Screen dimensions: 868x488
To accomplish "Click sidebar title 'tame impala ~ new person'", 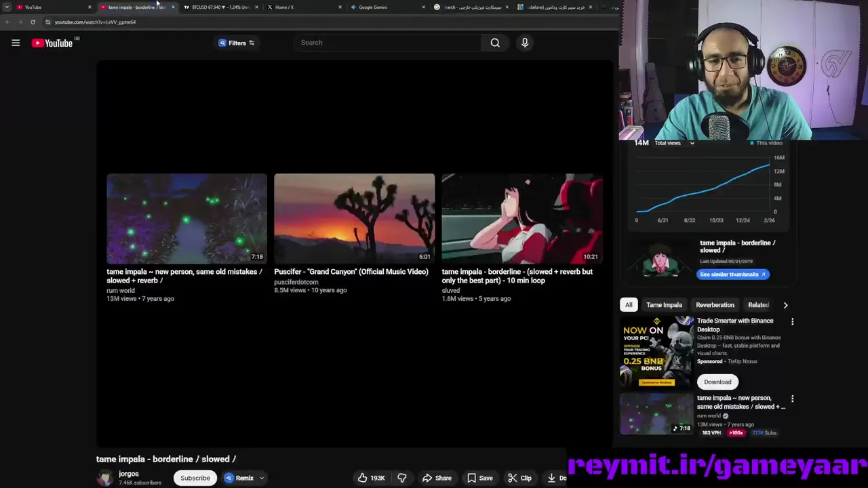I will coord(741,403).
